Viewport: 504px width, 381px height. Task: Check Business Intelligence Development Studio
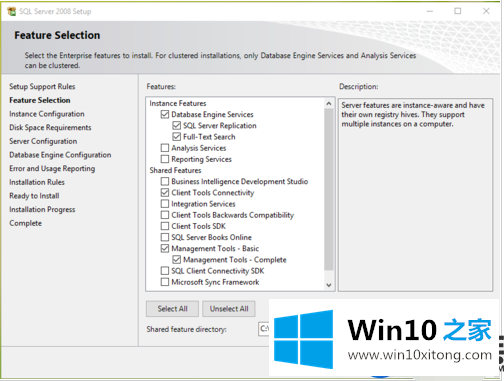165,182
